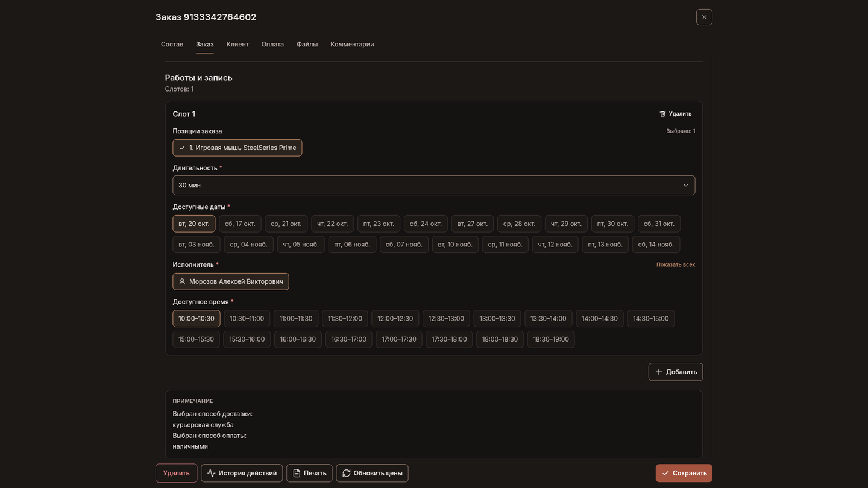This screenshot has width=868, height=488.
Task: Open the Оплата tab
Action: pyautogui.click(x=272, y=44)
